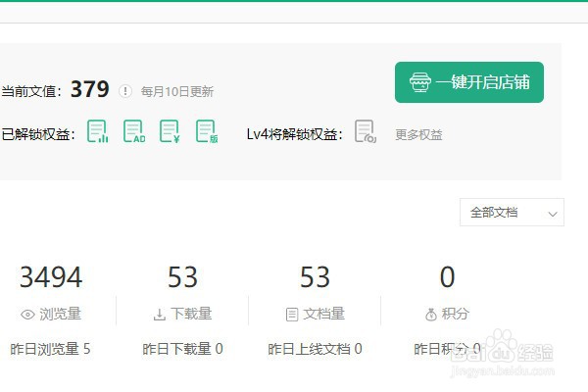Click the 积分 label
588x392 pixels.
point(455,314)
